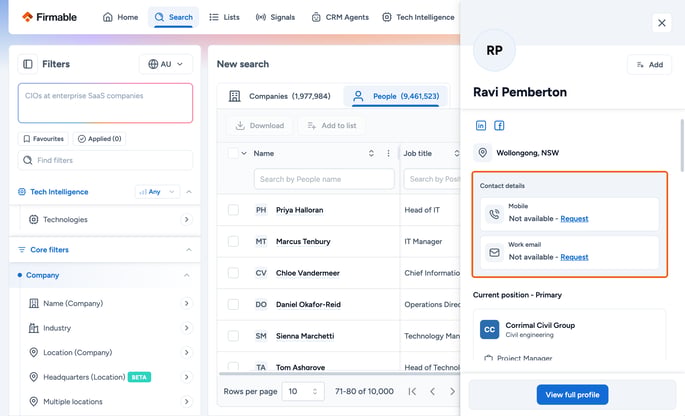Collapse the Company filter group

click(x=187, y=275)
